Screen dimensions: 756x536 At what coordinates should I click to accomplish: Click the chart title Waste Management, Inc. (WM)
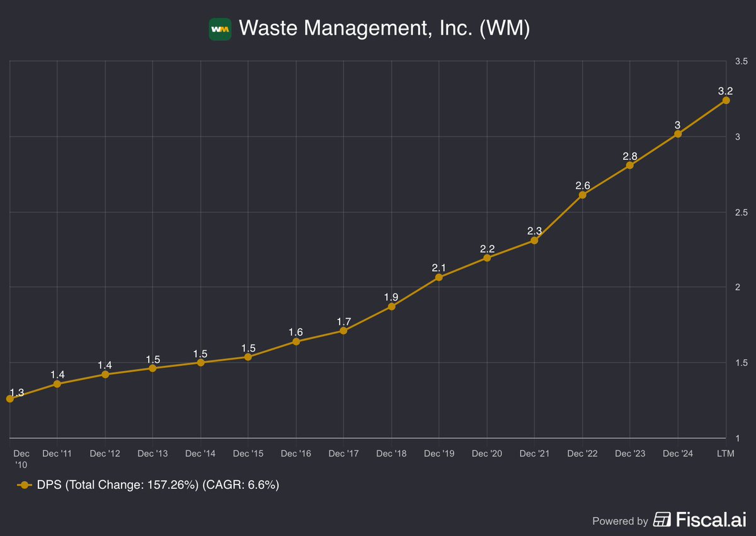(386, 28)
